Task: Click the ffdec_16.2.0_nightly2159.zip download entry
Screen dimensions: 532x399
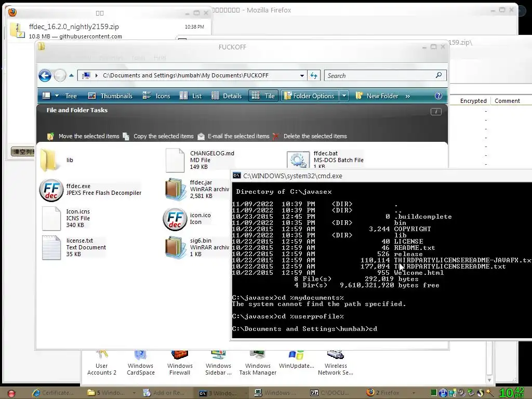Action: click(109, 31)
